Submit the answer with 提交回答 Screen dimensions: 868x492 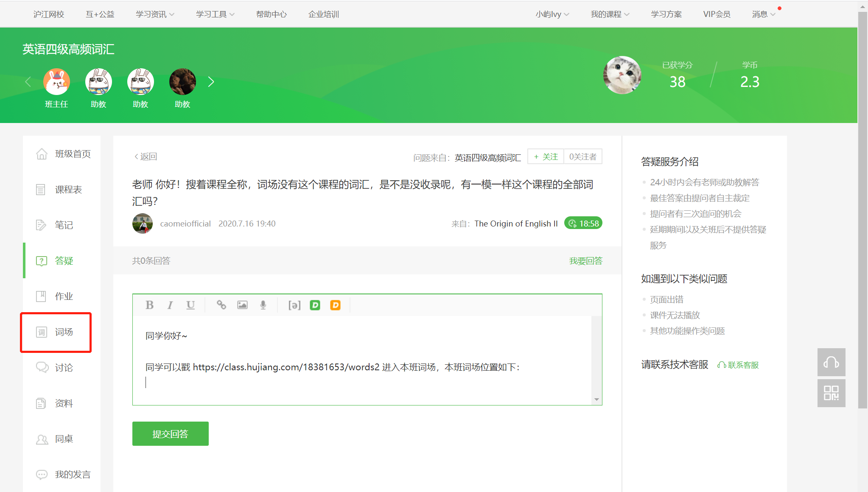(x=170, y=433)
